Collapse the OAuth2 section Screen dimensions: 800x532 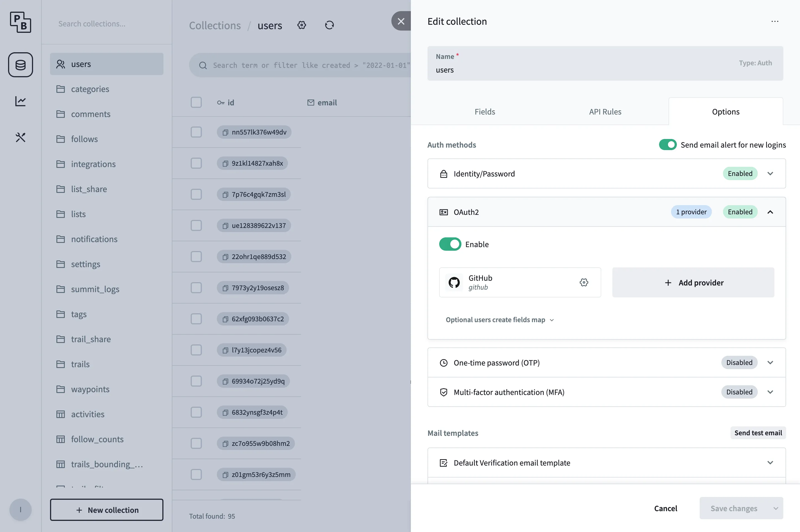pyautogui.click(x=771, y=212)
